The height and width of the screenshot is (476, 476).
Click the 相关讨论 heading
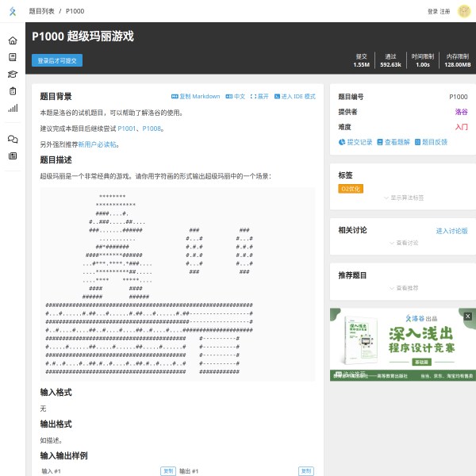(x=352, y=230)
